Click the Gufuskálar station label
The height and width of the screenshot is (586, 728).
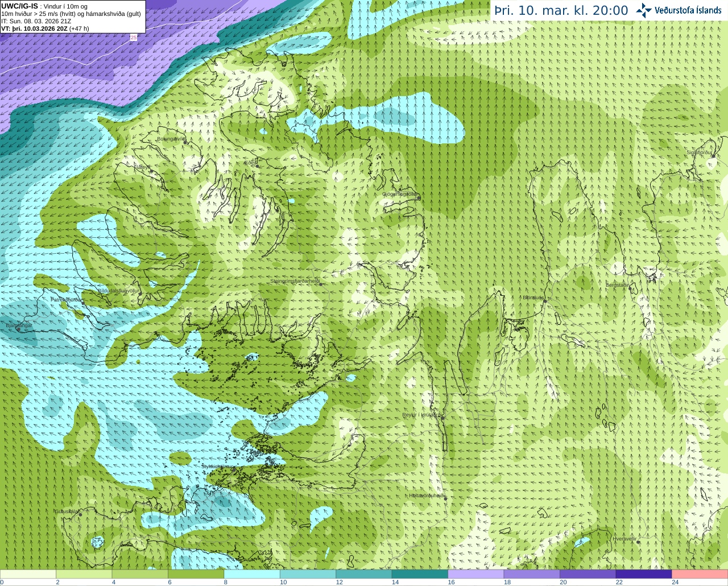pos(66,511)
